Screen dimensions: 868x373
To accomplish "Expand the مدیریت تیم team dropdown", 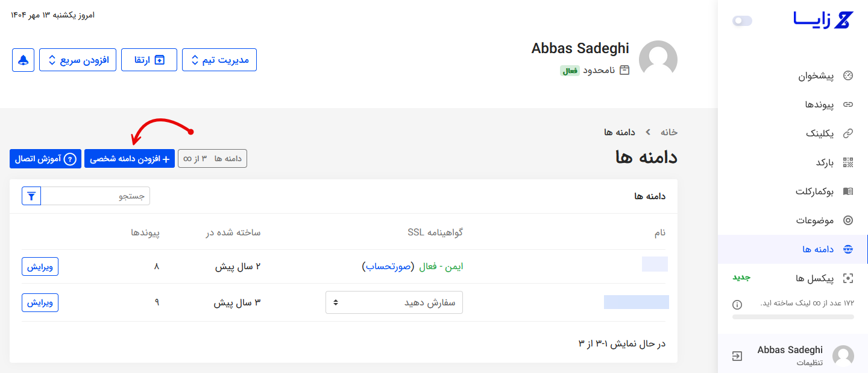I will [219, 60].
